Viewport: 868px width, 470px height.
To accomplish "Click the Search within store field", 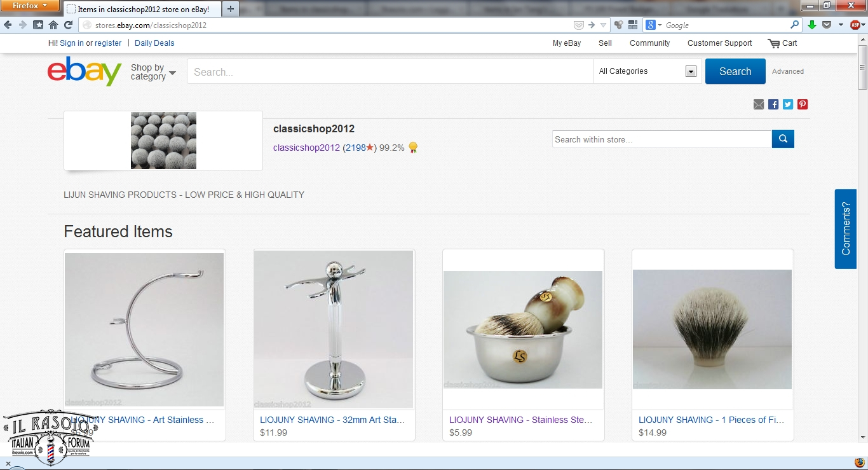I will coord(662,139).
